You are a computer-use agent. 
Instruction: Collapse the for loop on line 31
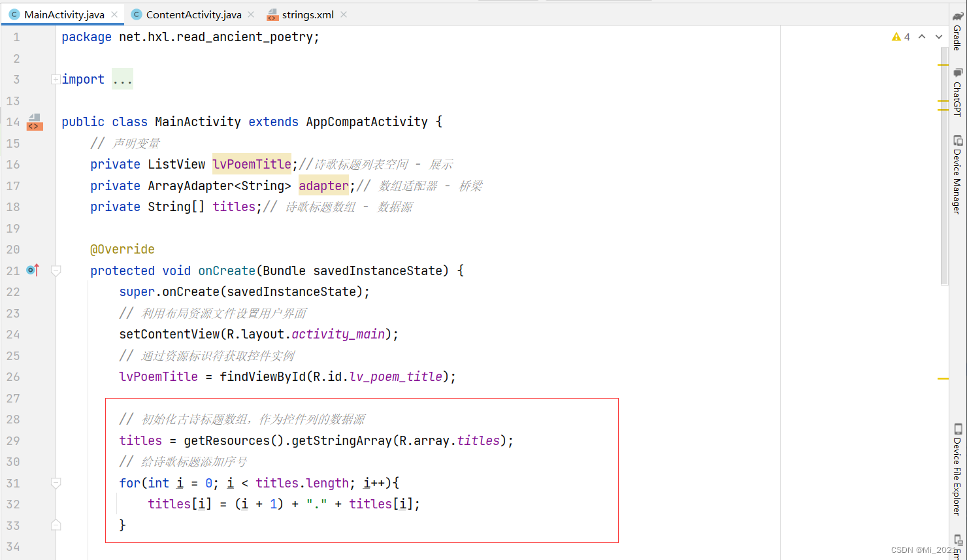coord(56,483)
